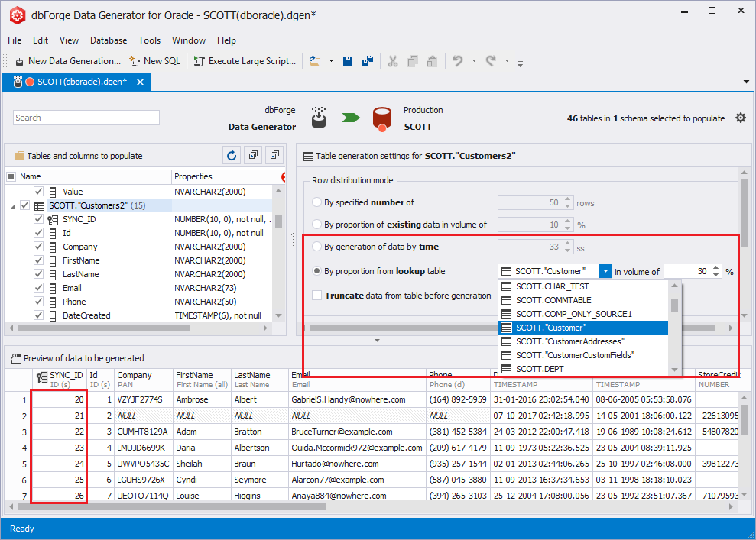Click the Refresh tables icon
The width and height of the screenshot is (756, 540).
click(232, 156)
